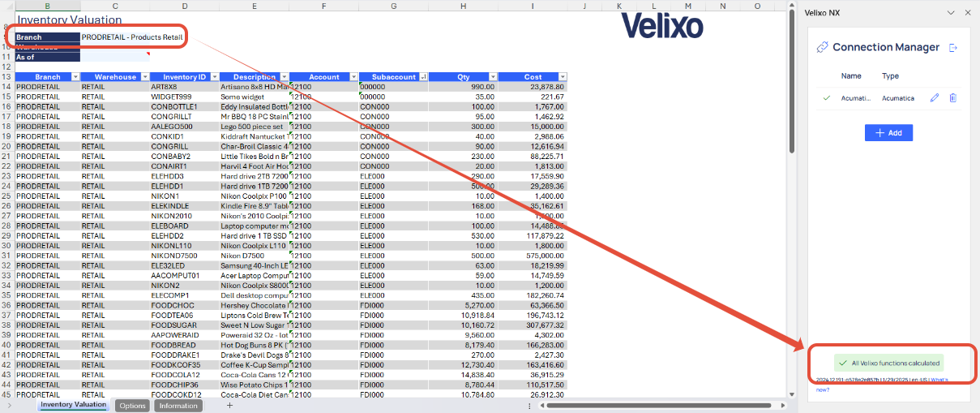Close the Velixo NX side panel
This screenshot has width=980, height=413.
pos(967,12)
